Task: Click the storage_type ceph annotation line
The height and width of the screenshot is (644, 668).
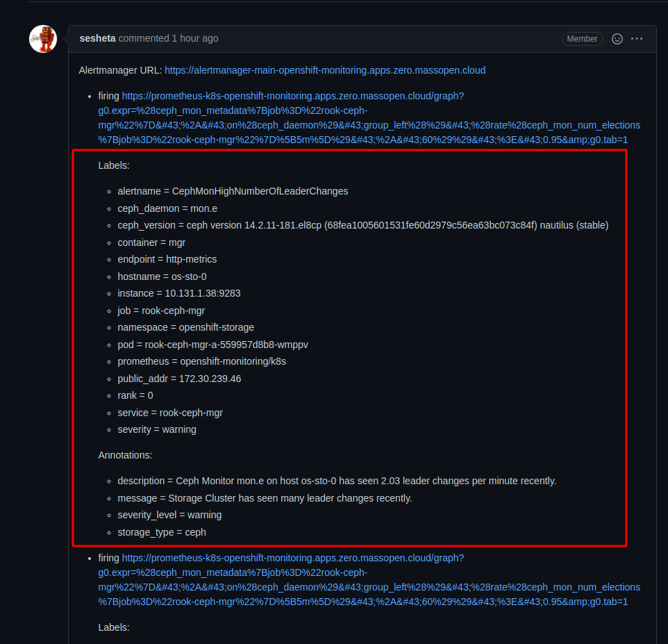Action: [x=162, y=532]
